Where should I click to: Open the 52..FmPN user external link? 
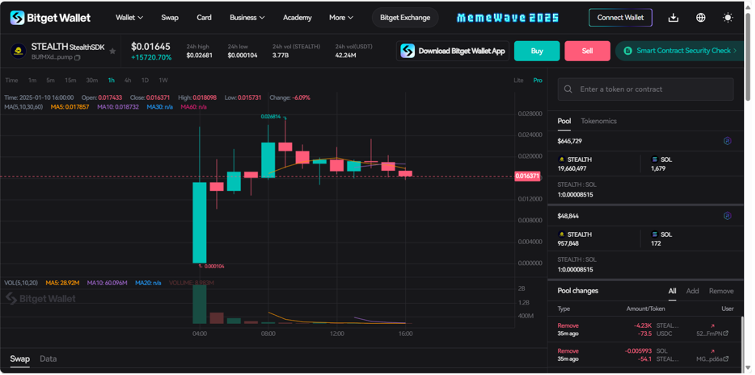726,334
